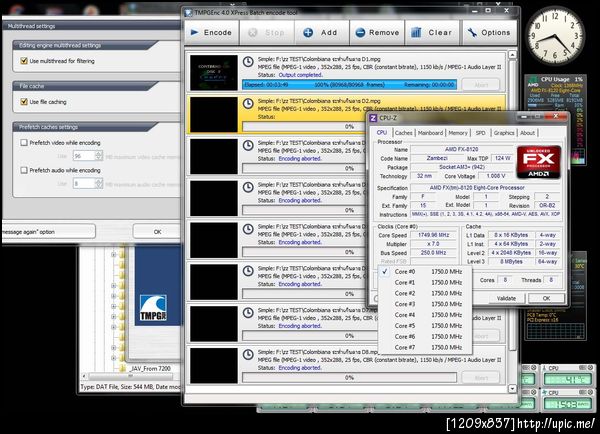
Task: Click the D2.mpg black thumbnail
Action: coord(214,114)
